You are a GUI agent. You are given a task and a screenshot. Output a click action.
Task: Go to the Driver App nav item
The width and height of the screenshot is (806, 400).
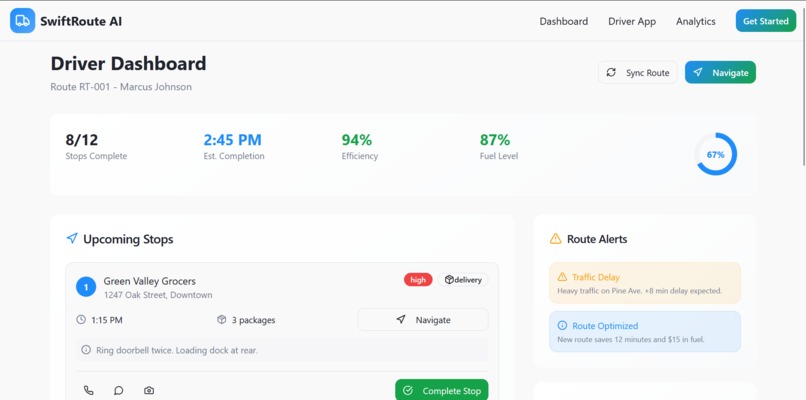[632, 22]
